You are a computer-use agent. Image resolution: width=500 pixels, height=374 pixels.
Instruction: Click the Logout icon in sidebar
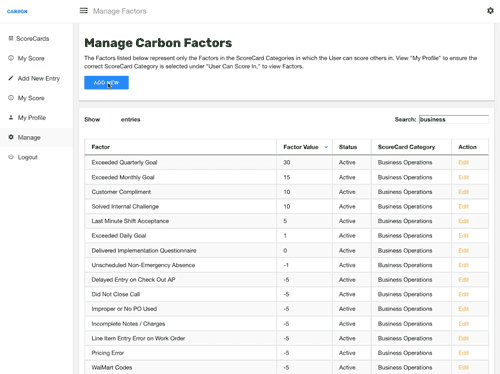[11, 157]
